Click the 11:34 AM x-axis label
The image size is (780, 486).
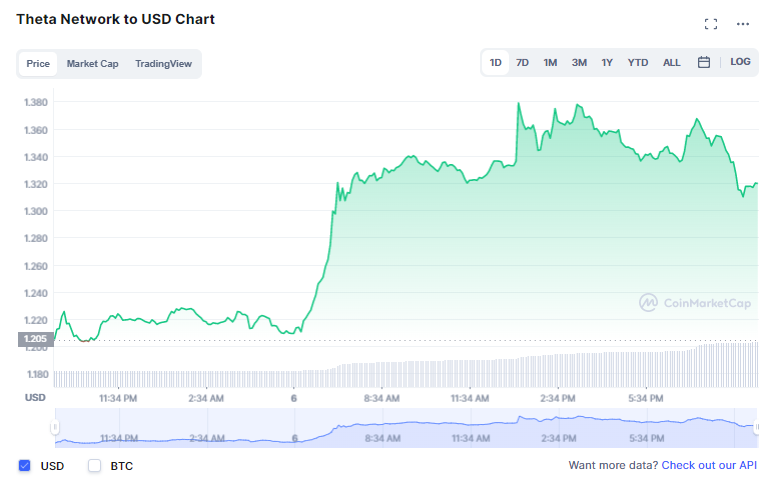coord(470,398)
